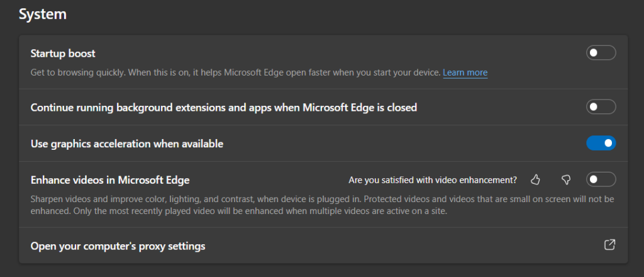Screen dimensions: 644x277
Task: Turn on the Enhance videos toggle
Action: 601,179
